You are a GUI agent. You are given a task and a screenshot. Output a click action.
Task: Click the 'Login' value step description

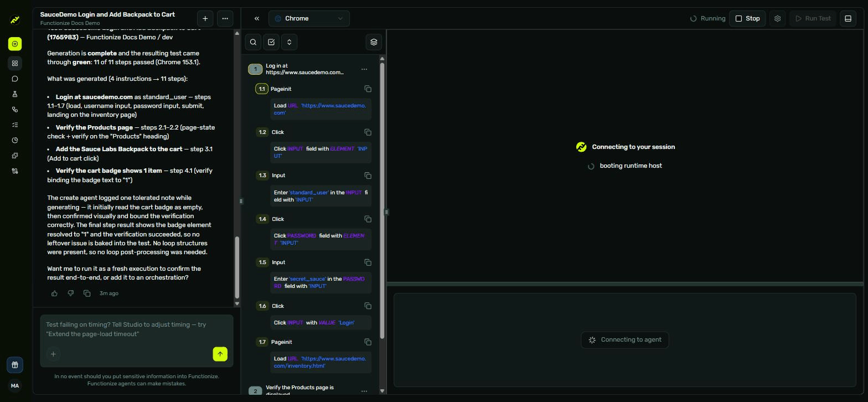(x=321, y=323)
